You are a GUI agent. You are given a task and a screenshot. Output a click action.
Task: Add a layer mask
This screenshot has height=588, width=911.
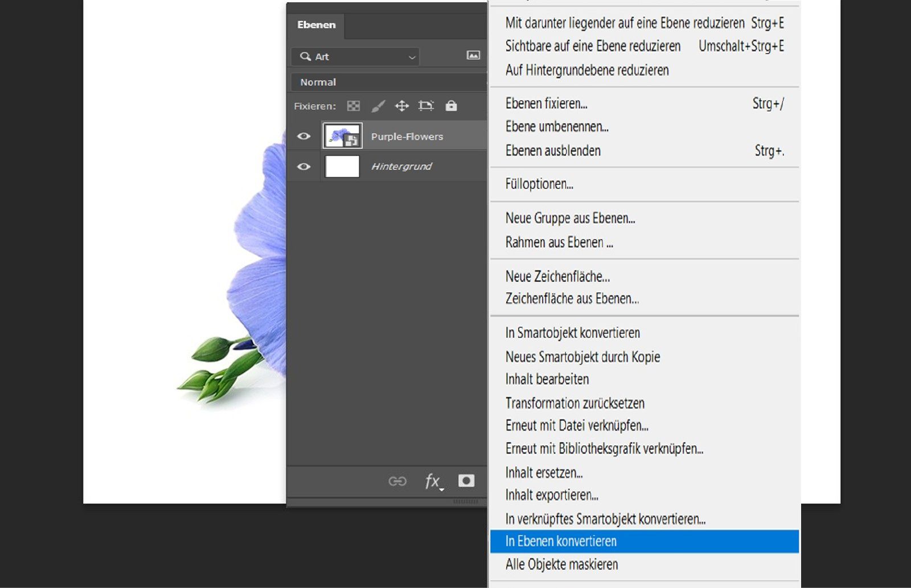466,481
